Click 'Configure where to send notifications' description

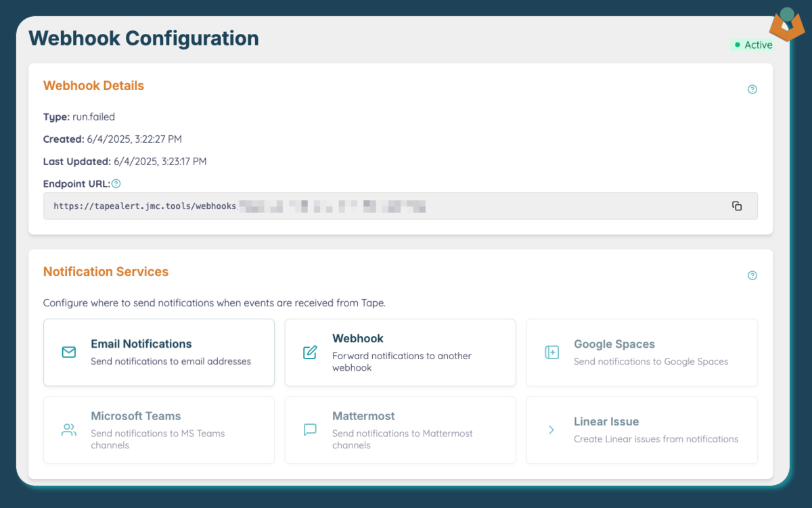point(215,303)
